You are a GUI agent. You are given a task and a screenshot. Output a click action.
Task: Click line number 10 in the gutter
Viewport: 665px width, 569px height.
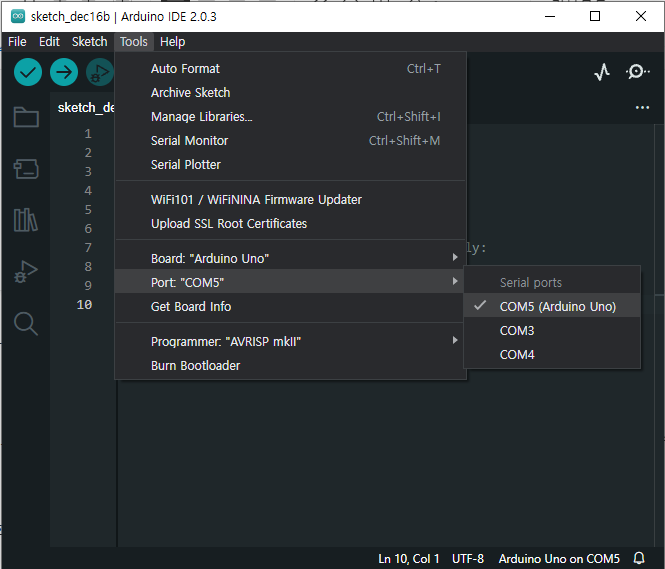[84, 304]
